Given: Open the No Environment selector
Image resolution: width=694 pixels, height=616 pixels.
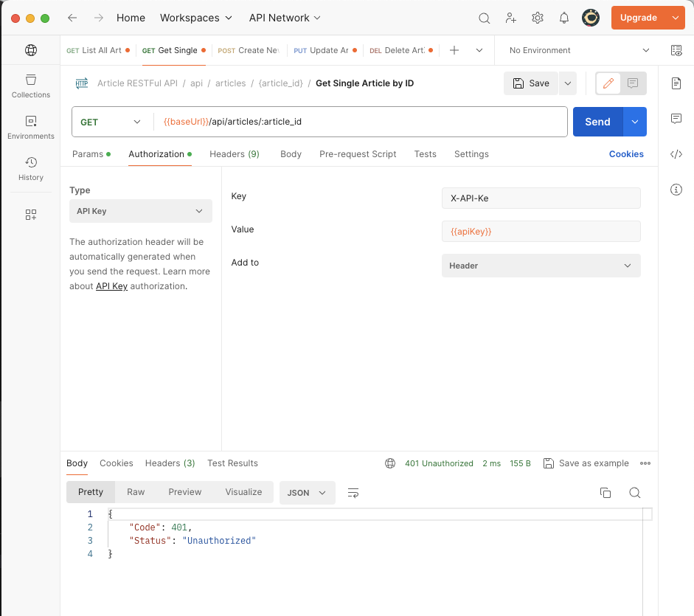Looking at the screenshot, I should 579,50.
